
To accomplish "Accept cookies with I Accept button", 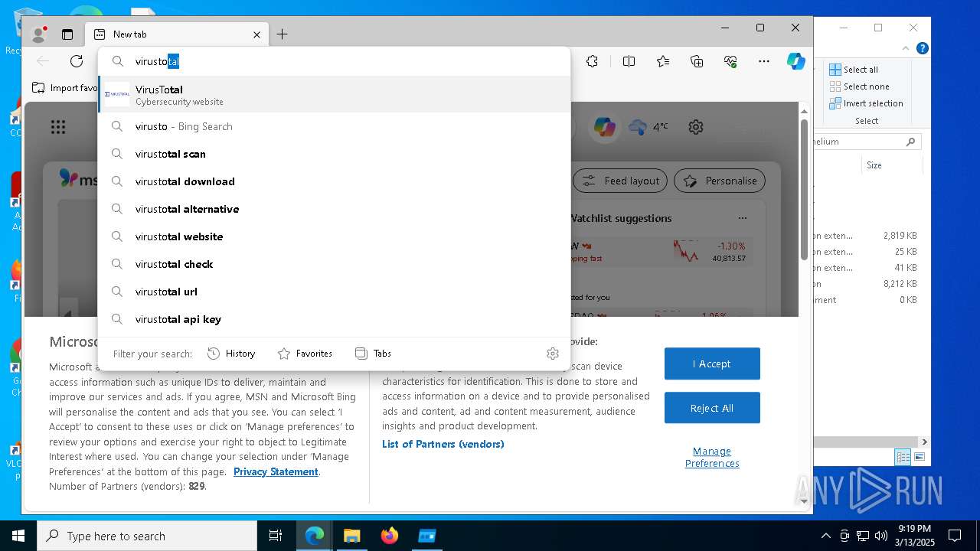I will coord(712,364).
